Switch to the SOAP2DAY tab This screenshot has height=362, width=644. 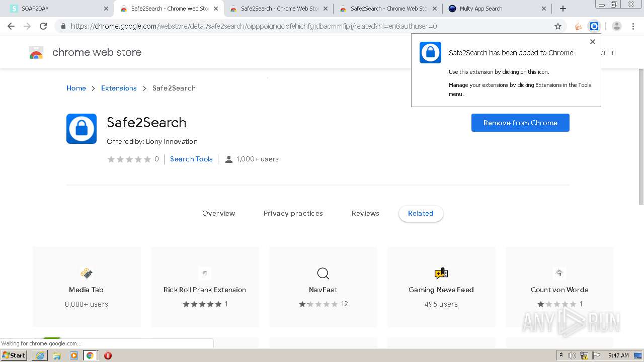57,9
